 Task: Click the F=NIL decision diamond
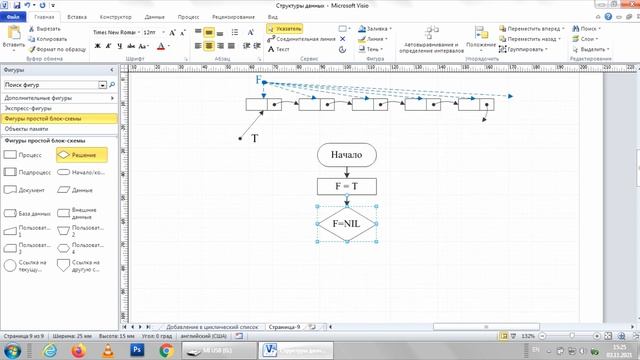347,224
